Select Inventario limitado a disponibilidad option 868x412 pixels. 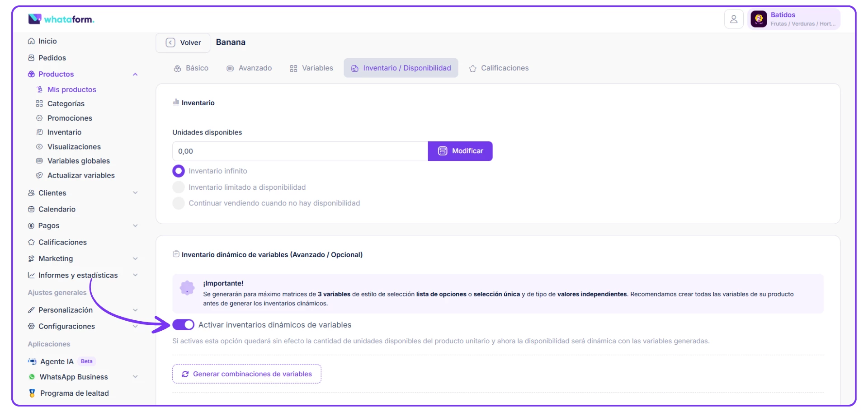[x=179, y=187]
